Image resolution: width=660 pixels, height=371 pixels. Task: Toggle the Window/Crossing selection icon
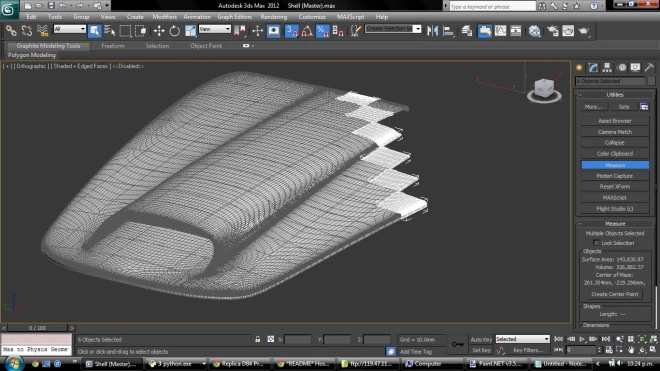click(x=141, y=31)
